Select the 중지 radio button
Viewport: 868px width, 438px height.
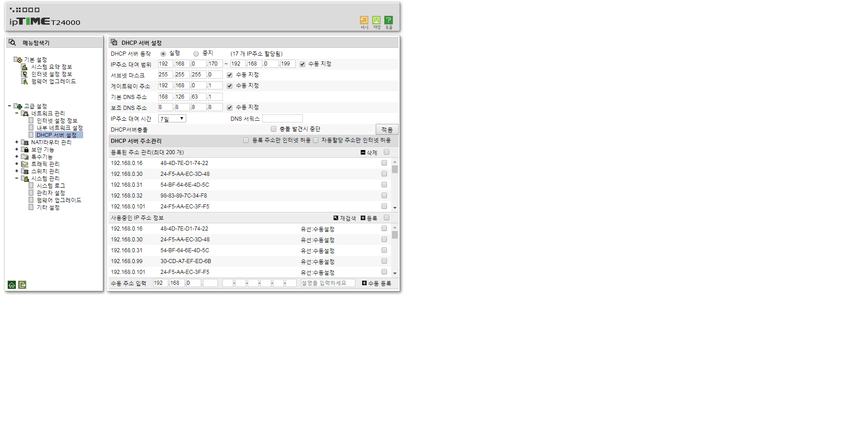196,54
